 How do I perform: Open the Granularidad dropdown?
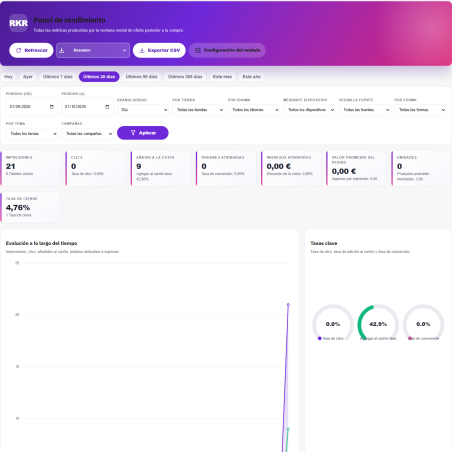[x=143, y=110]
